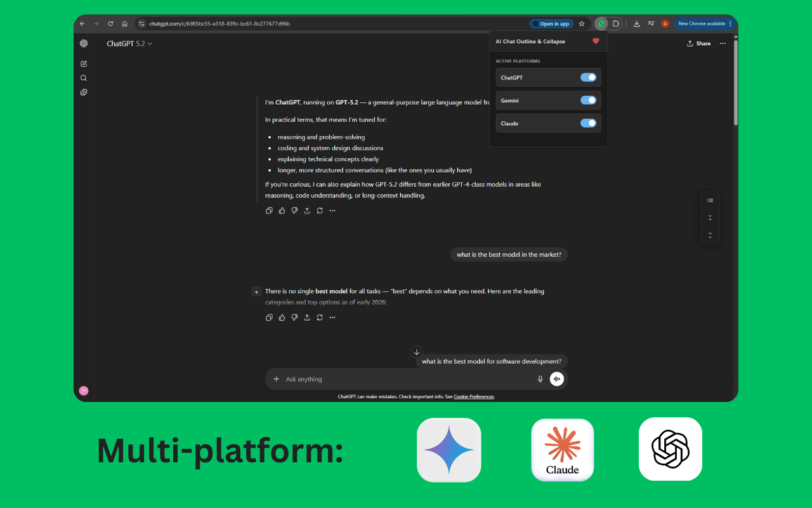Click the ChatGPT logo in the sidebar
812x508 pixels.
(x=84, y=43)
